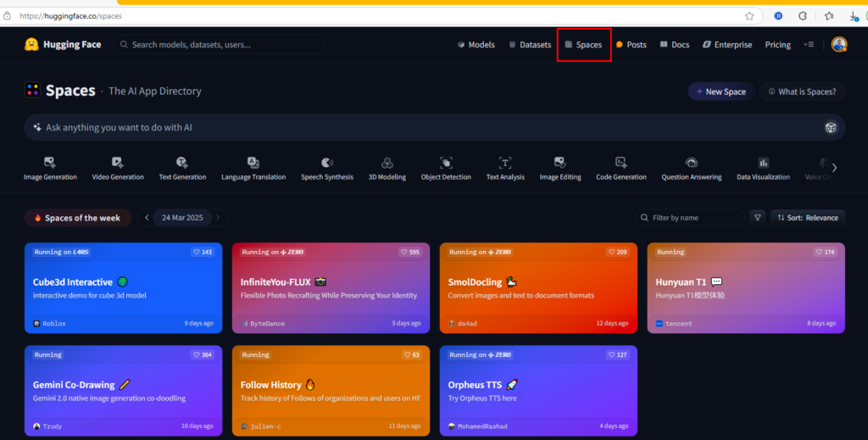This screenshot has width=868, height=440.
Task: Click the 3D Modeling category icon
Action: [x=387, y=162]
